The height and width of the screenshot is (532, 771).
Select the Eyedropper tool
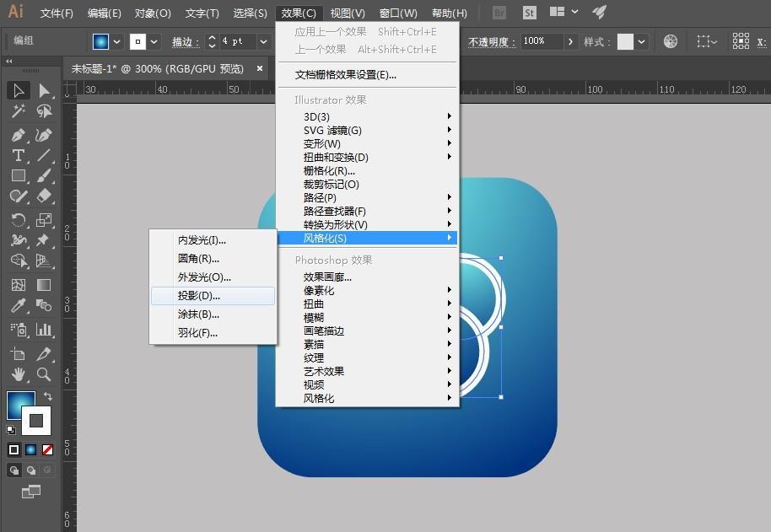pos(19,305)
